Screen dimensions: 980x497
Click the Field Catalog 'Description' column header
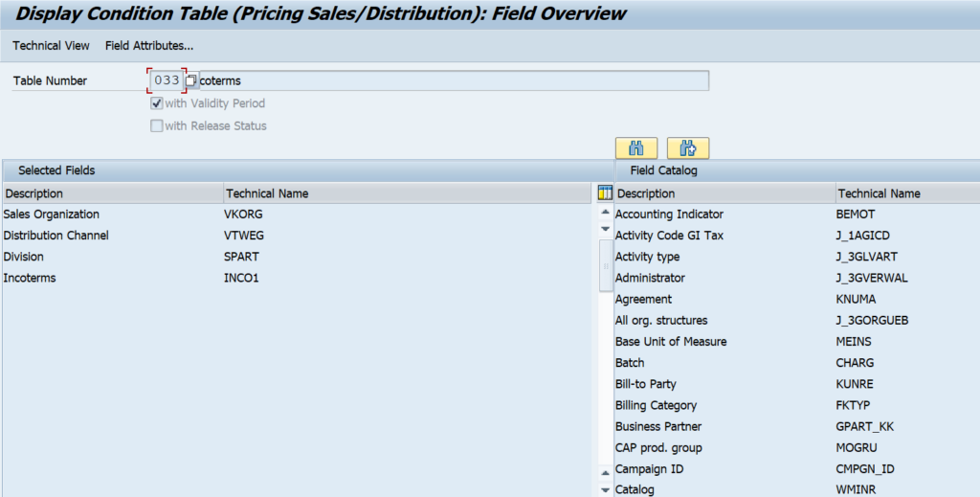point(725,193)
